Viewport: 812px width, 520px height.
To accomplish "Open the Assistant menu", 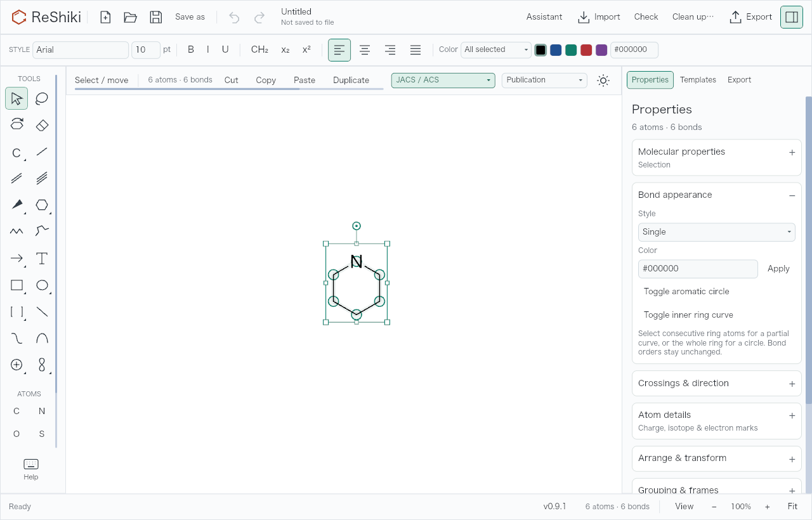I will coord(544,17).
